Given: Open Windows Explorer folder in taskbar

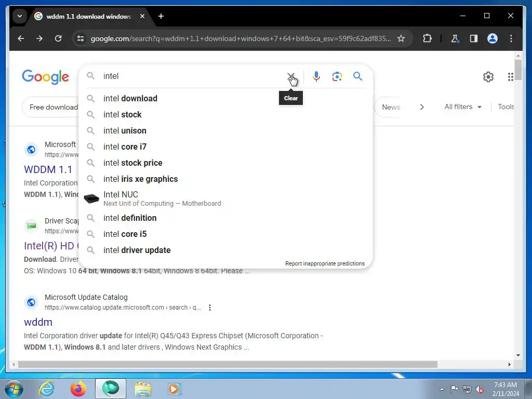Looking at the screenshot, I should click(143, 389).
